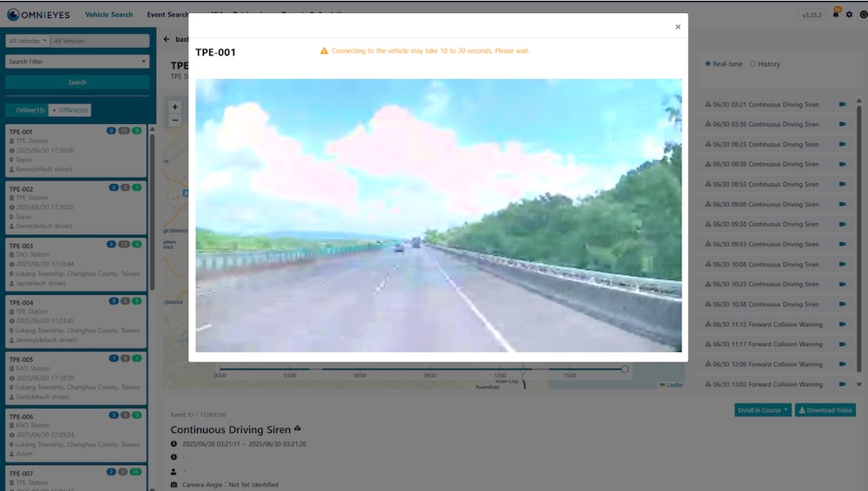
Task: Play video for 06/30 08:23 siren event
Action: click(x=842, y=144)
